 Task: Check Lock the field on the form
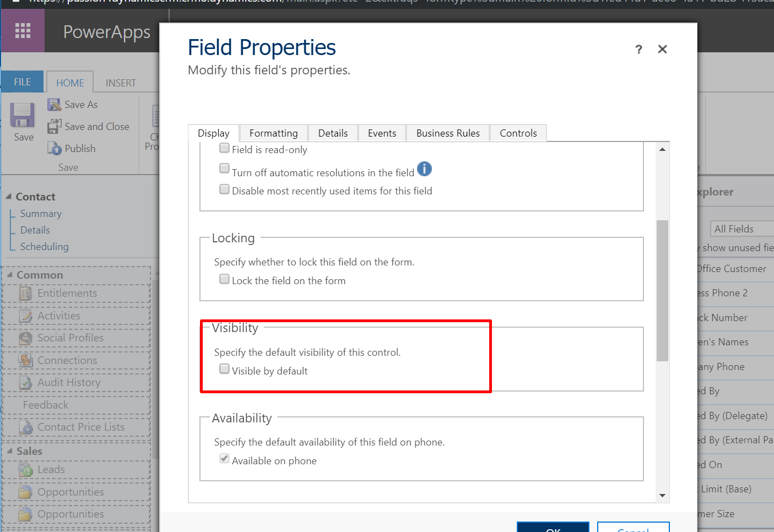click(x=224, y=279)
